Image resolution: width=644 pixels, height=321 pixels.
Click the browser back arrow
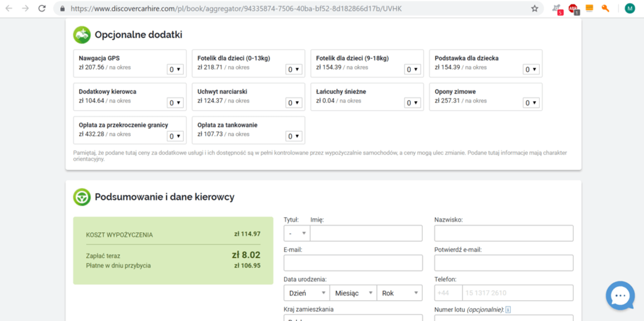coord(9,9)
